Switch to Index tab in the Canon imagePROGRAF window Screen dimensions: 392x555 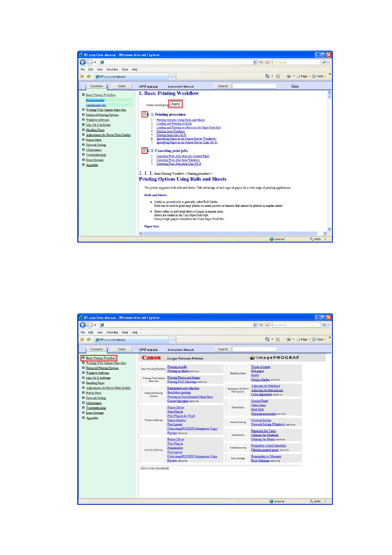[122, 349]
